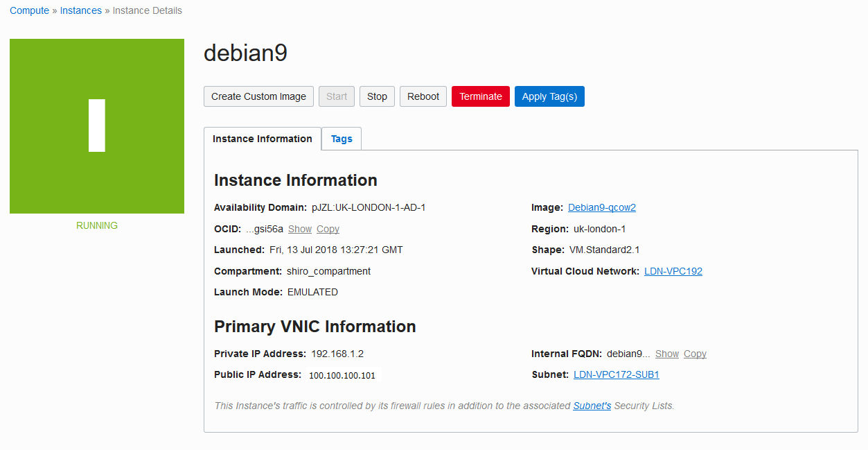
Task: Follow the Subnet's Security Lists link
Action: [x=592, y=406]
